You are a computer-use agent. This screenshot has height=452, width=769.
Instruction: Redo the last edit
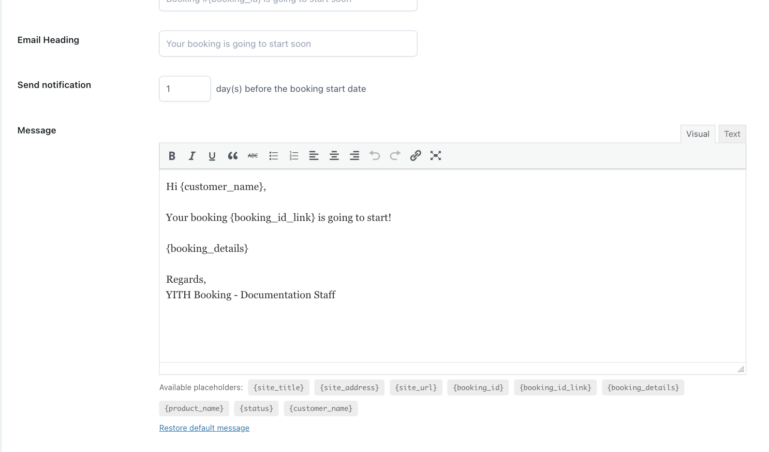pyautogui.click(x=395, y=156)
